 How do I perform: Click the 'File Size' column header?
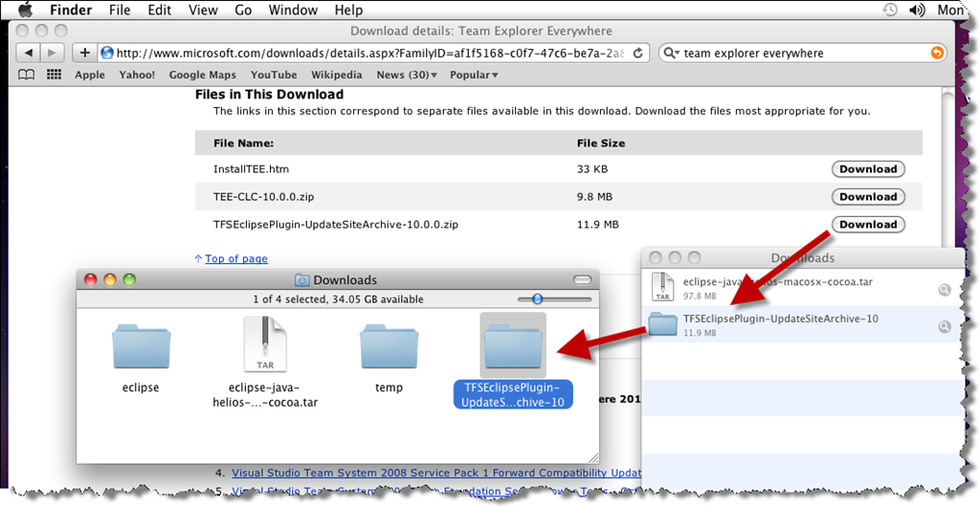[601, 143]
